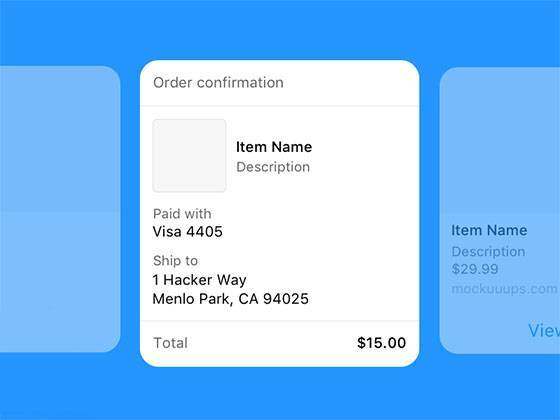Select the Paid with label

(x=182, y=214)
